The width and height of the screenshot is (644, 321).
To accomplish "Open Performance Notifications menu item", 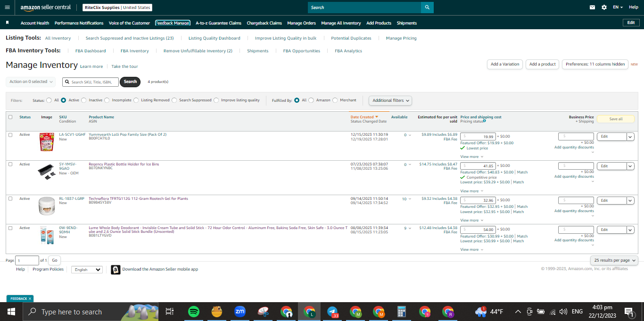I will pos(79,23).
